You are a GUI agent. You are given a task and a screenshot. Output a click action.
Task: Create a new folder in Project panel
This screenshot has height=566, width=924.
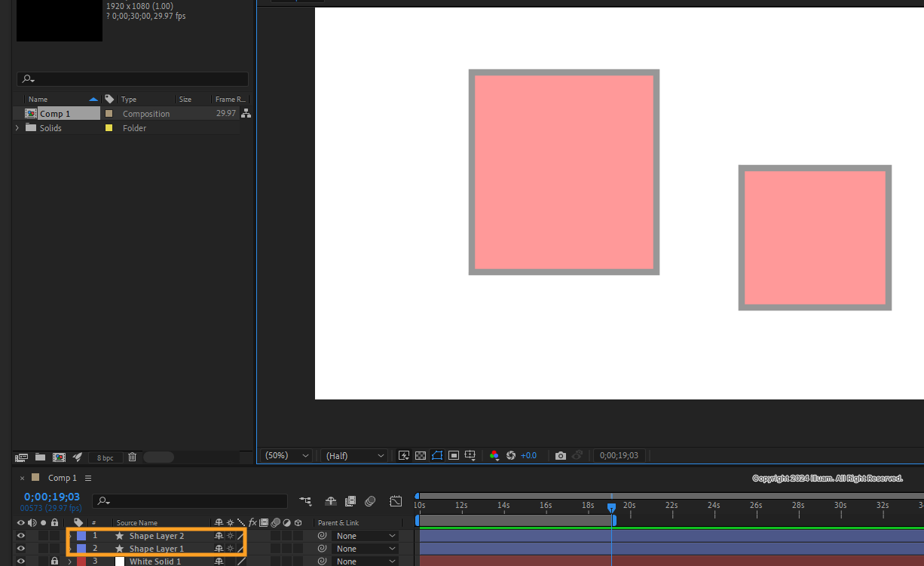tap(40, 457)
